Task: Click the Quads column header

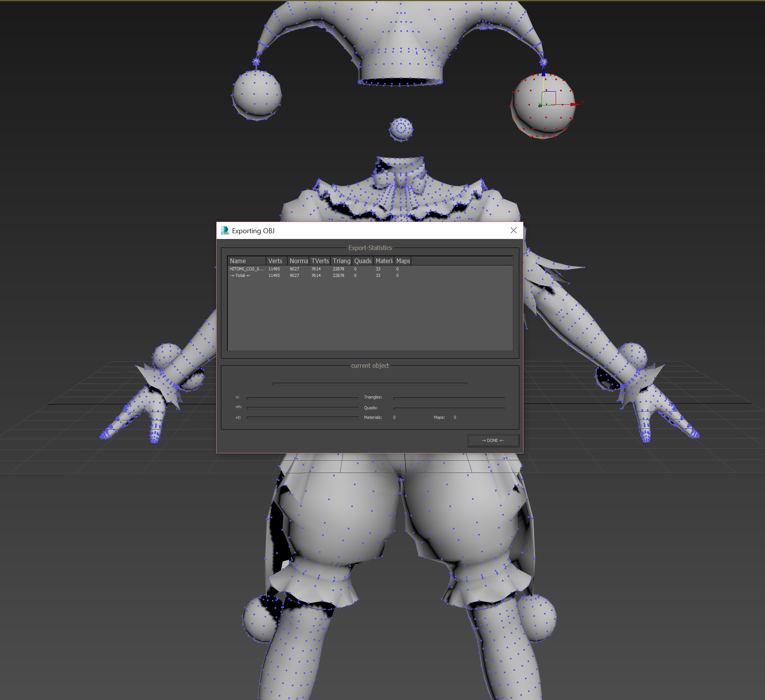Action: (363, 261)
